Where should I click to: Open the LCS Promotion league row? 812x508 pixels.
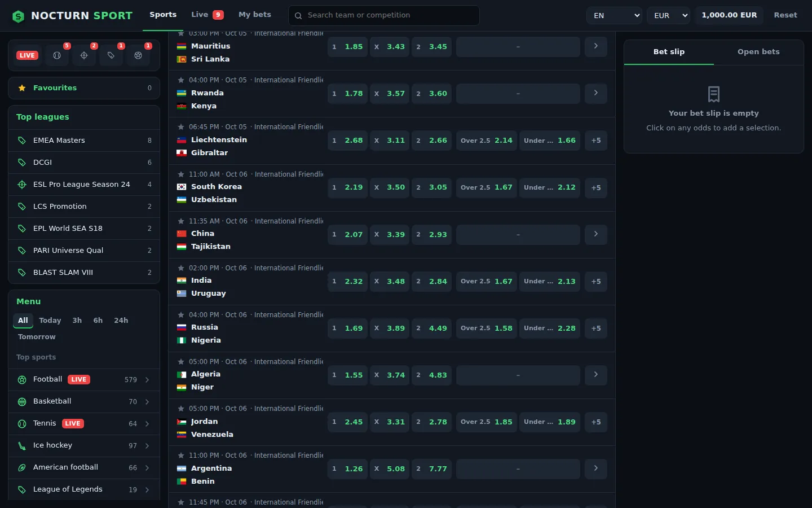point(84,207)
